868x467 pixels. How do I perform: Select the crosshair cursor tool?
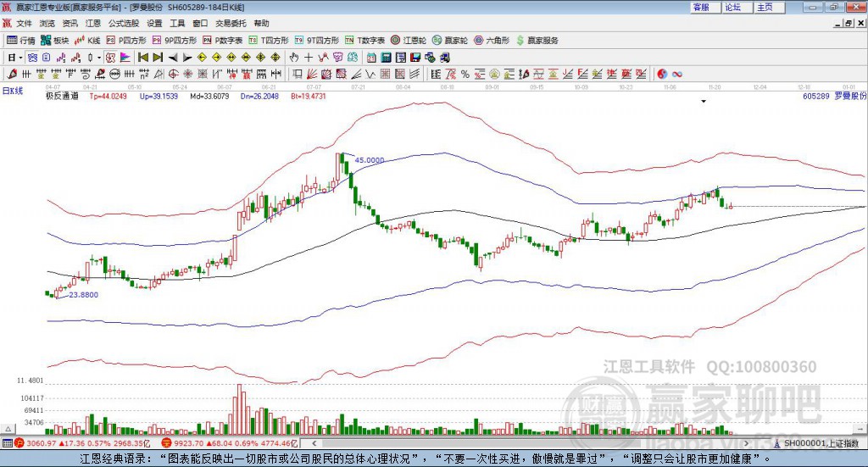pyautogui.click(x=309, y=58)
